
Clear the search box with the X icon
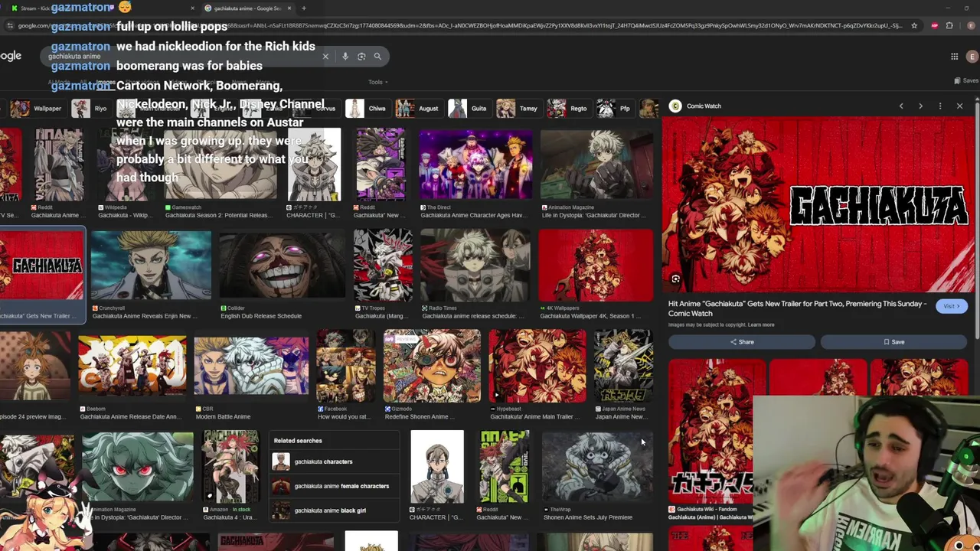325,56
